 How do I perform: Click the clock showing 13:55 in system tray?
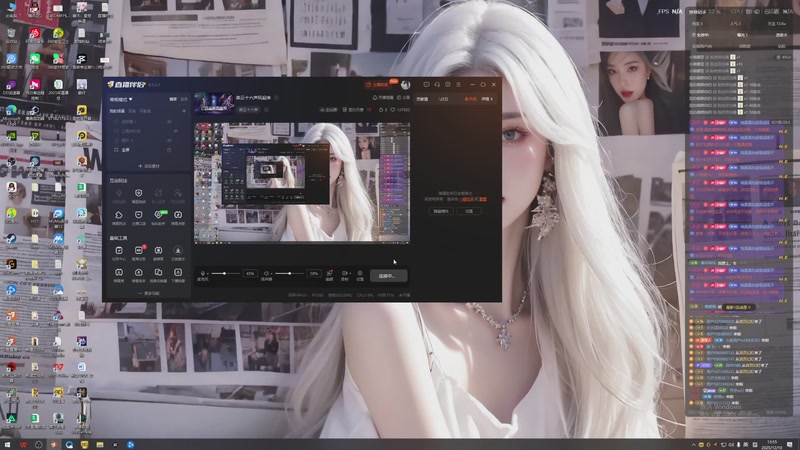pyautogui.click(x=772, y=444)
